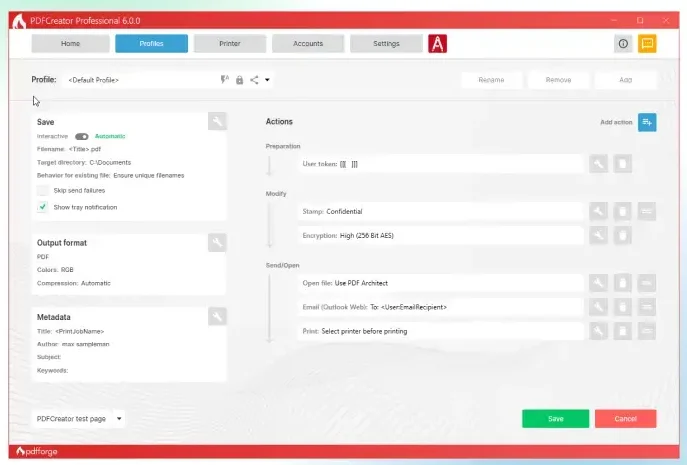This screenshot has height=465, width=687.
Task: Open the Settings tab
Action: pyautogui.click(x=386, y=43)
